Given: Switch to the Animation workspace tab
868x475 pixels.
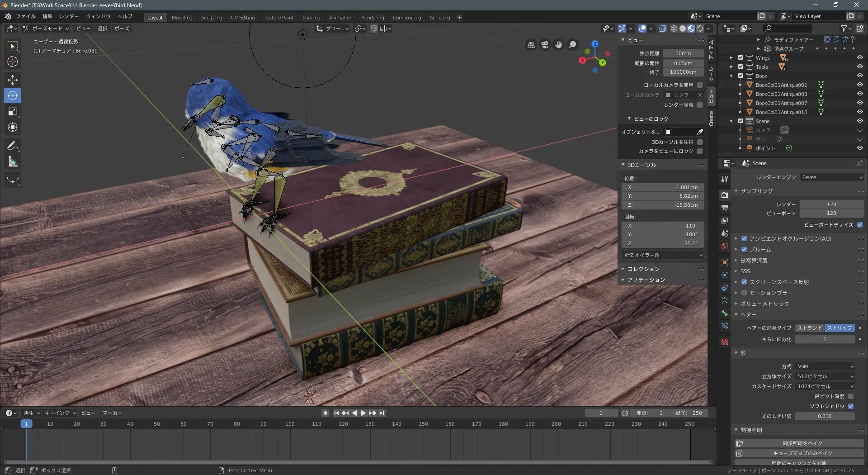Looking at the screenshot, I should [x=340, y=18].
